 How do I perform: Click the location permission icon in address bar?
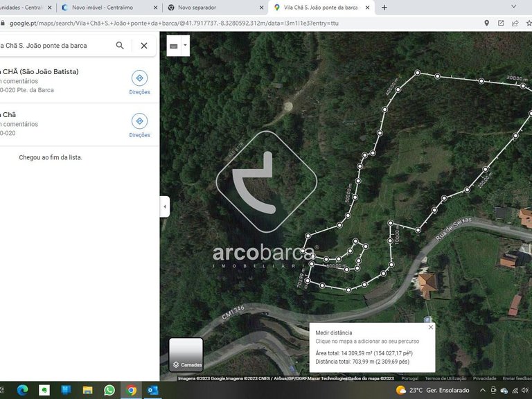coord(486,23)
